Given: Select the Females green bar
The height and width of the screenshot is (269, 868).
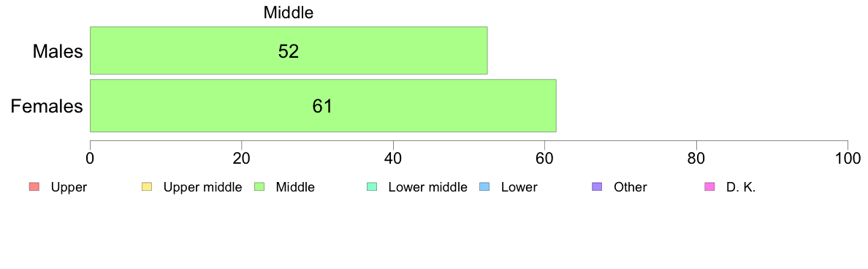Looking at the screenshot, I should point(323,106).
